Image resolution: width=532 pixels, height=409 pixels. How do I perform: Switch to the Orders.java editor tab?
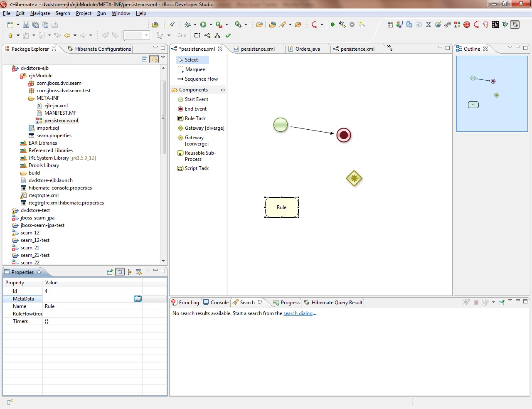coord(307,49)
